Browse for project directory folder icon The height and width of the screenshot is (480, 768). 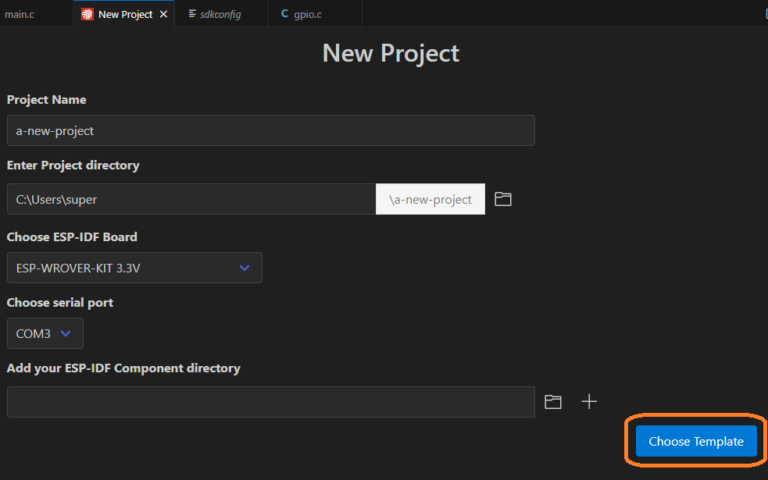503,199
